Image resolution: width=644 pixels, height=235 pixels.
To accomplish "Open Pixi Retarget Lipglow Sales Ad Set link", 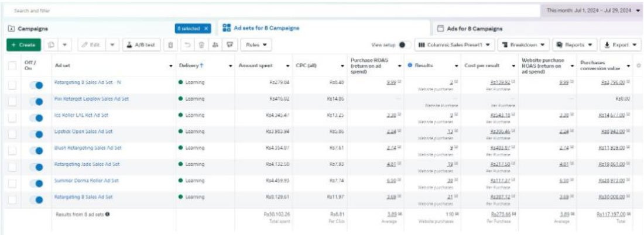I will (x=91, y=99).
